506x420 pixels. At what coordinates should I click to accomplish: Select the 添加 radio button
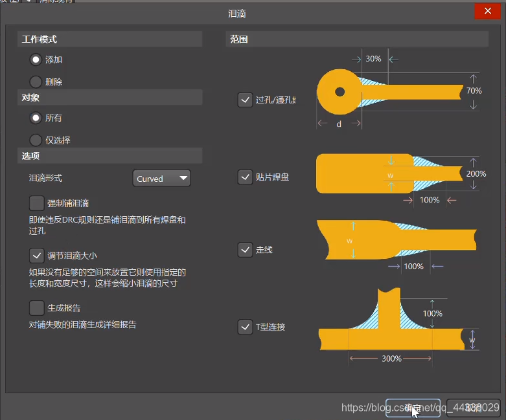36,60
